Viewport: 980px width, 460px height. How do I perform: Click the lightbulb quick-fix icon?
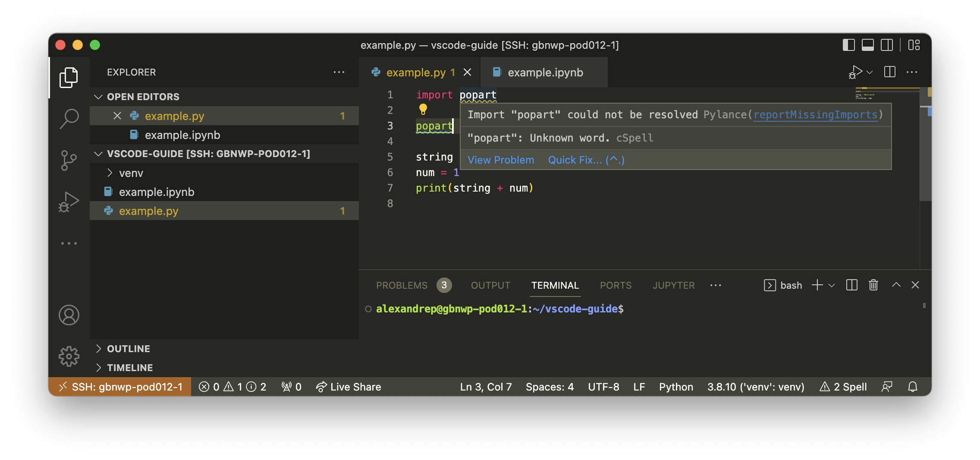tap(423, 109)
